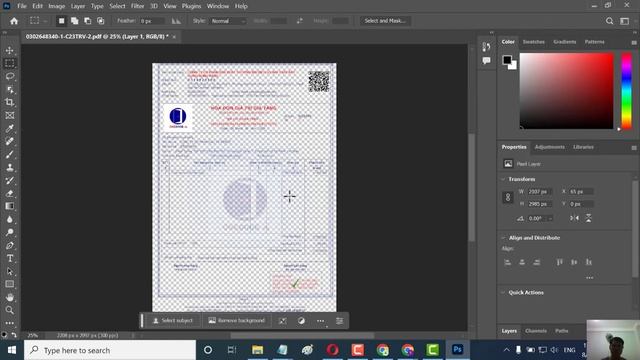Select the History Brush tool
The height and width of the screenshot is (360, 640).
coord(10,180)
